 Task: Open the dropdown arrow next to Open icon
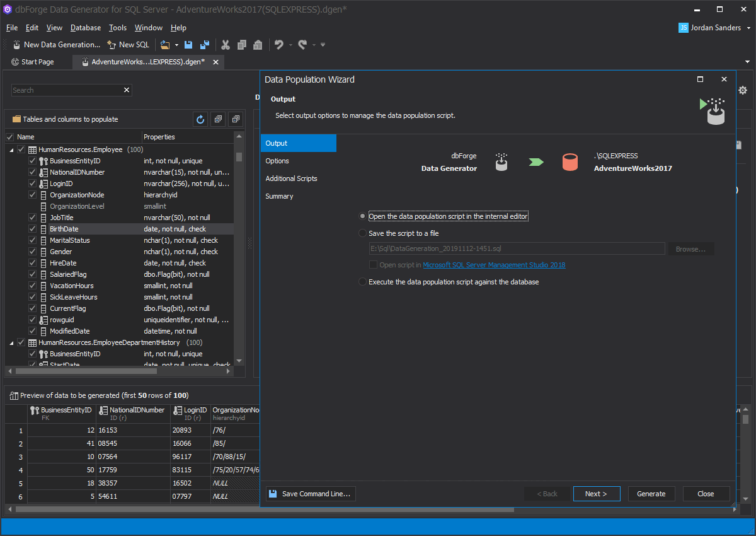tap(176, 45)
